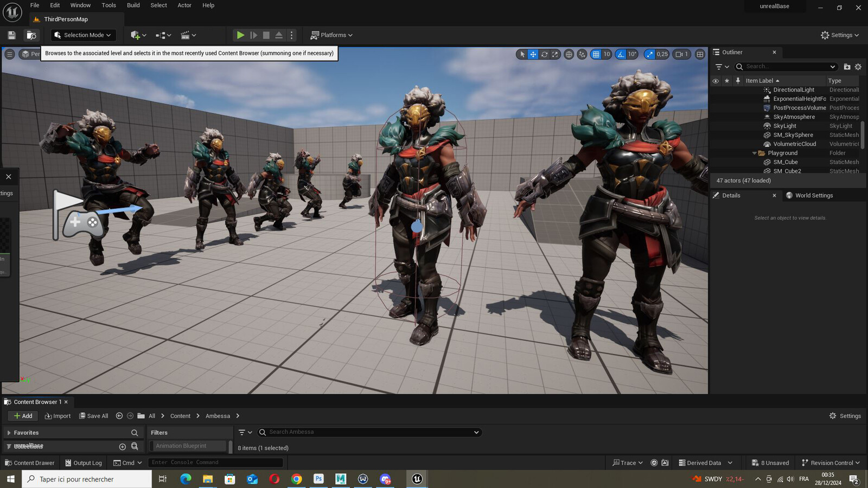The height and width of the screenshot is (488, 868).
Task: Click the Skip/advance frame play button
Action: 253,35
